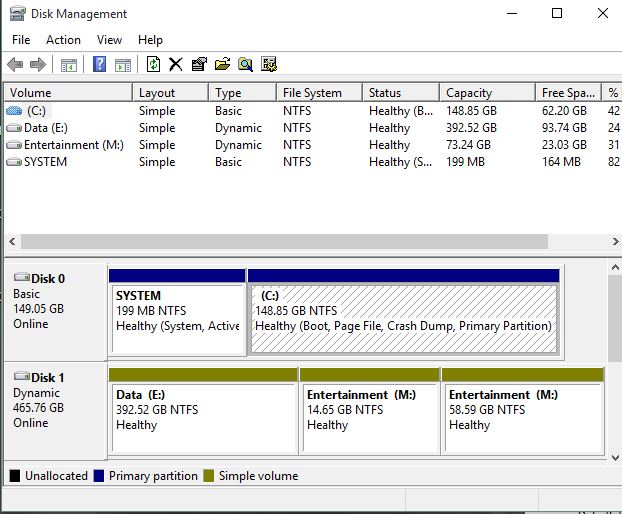Click the Healthy (S... status of SYSTEM row
Screen dimensions: 622x514
click(400, 162)
